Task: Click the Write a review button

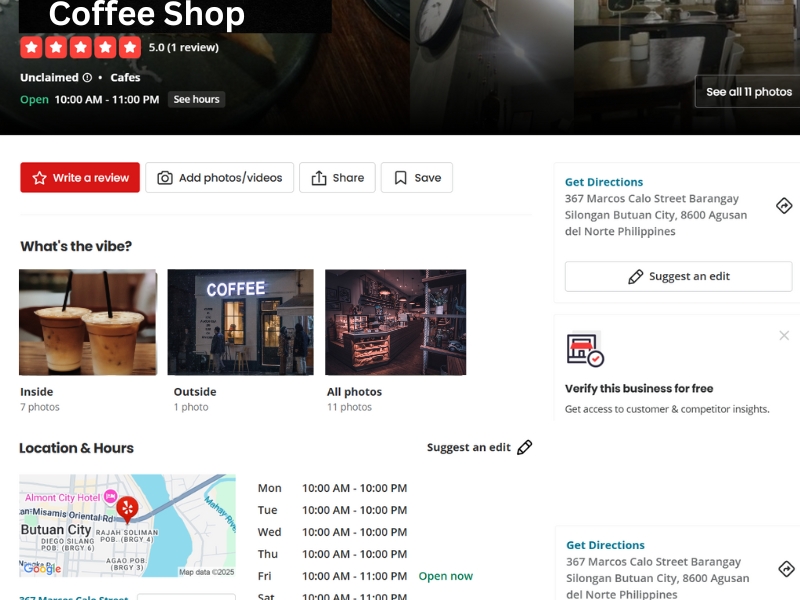Action: tap(80, 178)
